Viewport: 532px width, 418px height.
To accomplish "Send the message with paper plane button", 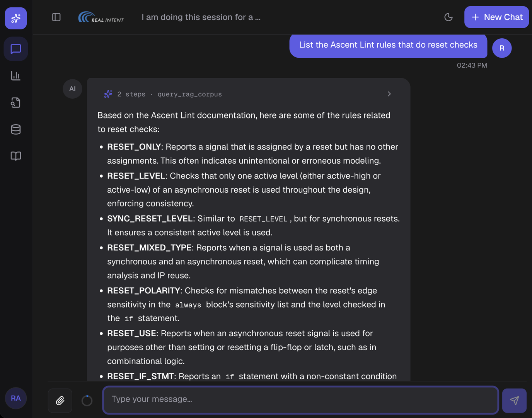I will (x=514, y=401).
